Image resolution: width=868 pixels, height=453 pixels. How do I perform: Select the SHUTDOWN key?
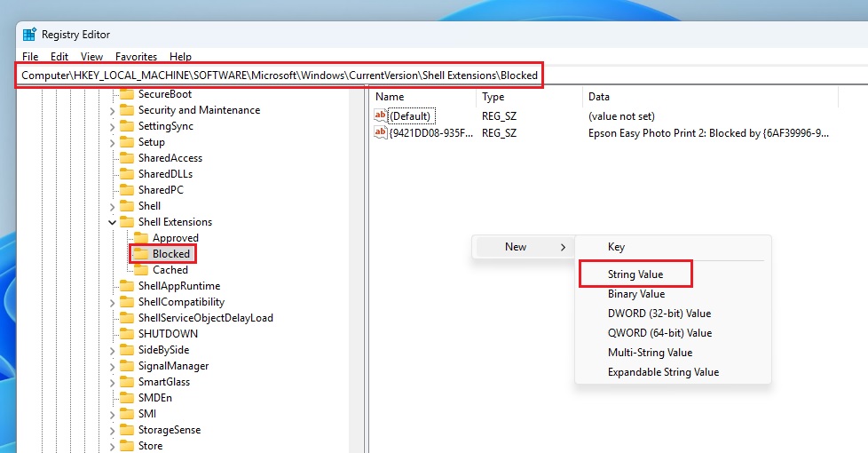[x=168, y=334]
